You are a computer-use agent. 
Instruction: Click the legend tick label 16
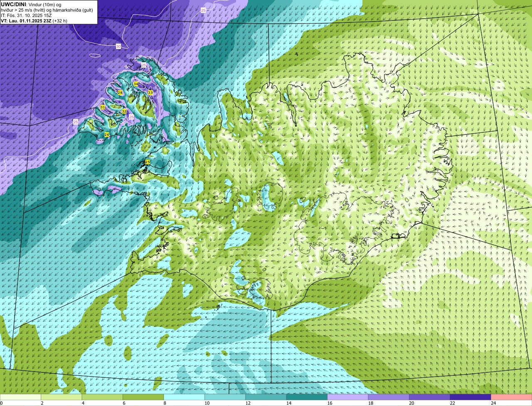coord(330,403)
